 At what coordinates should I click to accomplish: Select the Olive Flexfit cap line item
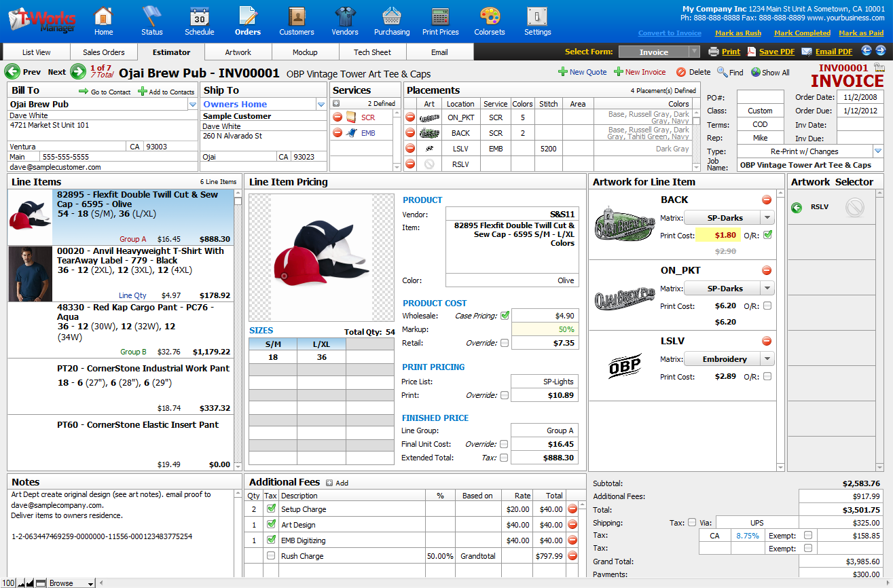120,217
